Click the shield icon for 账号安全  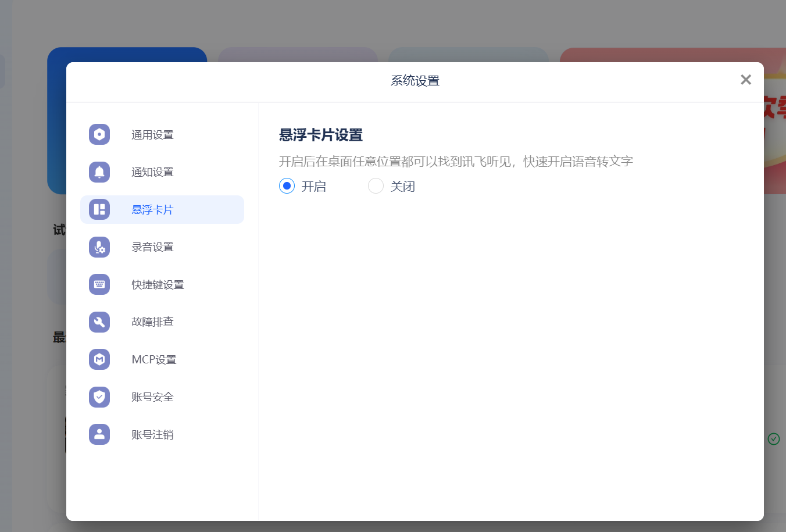[x=99, y=397]
